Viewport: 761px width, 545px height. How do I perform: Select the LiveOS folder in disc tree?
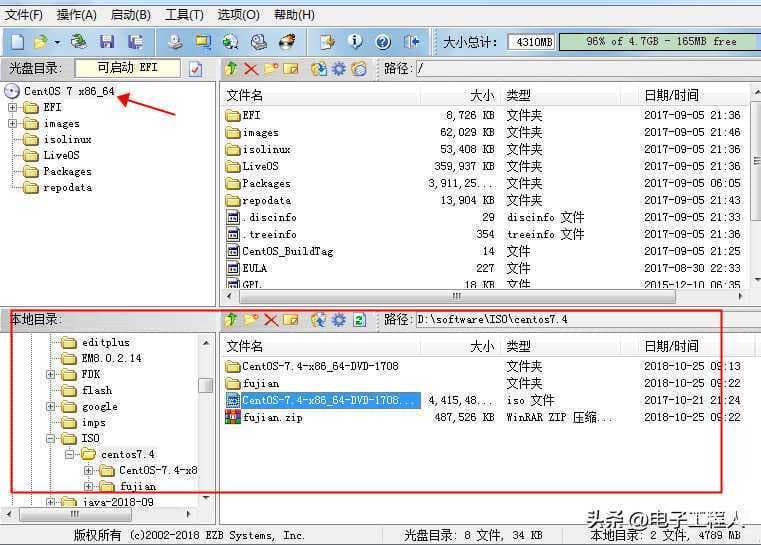click(x=61, y=155)
